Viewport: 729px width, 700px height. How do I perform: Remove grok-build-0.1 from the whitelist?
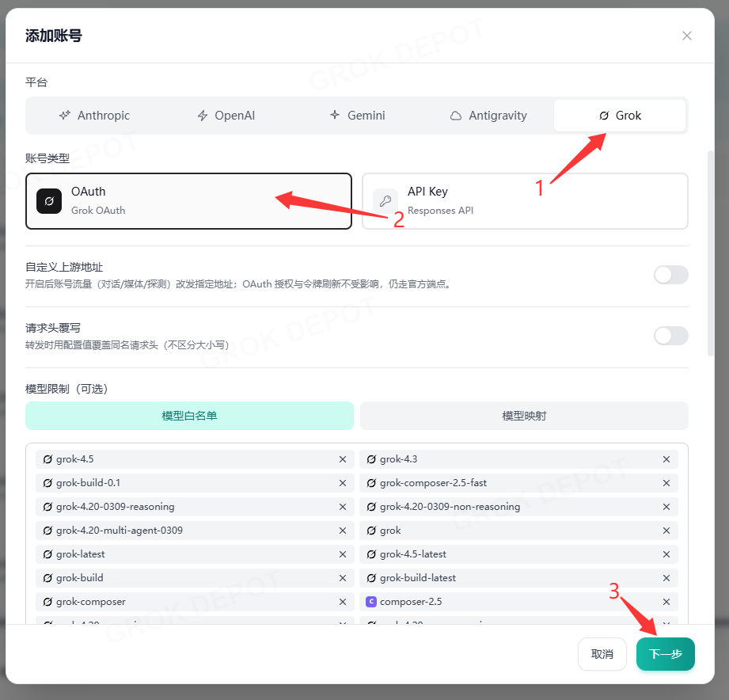(343, 483)
